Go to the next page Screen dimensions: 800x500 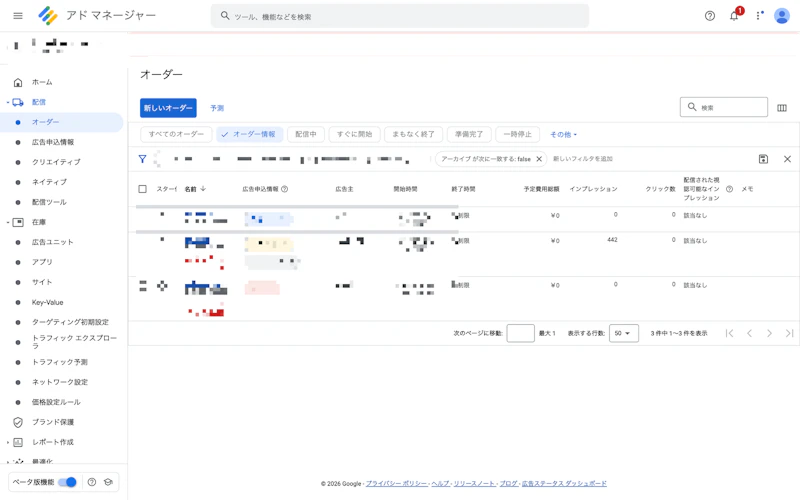[769, 333]
